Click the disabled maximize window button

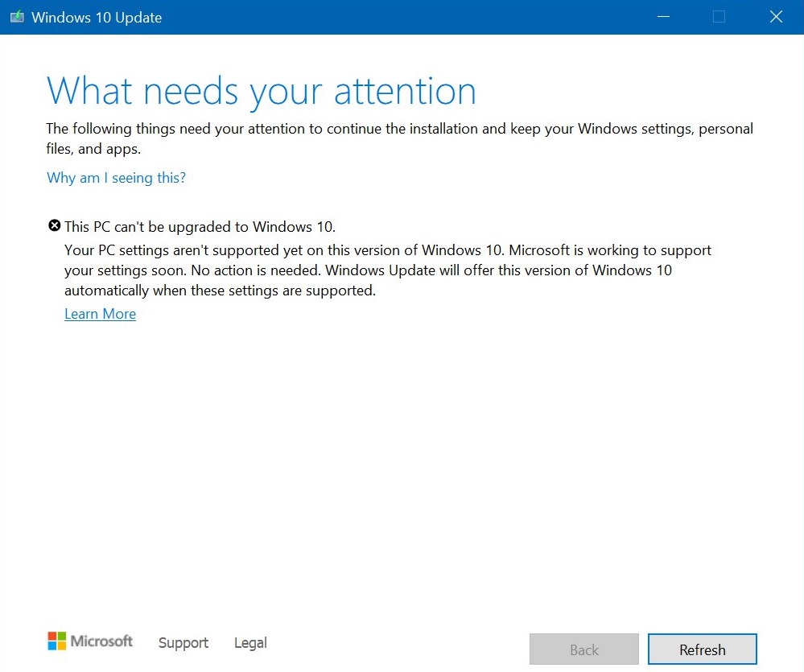pos(719,17)
